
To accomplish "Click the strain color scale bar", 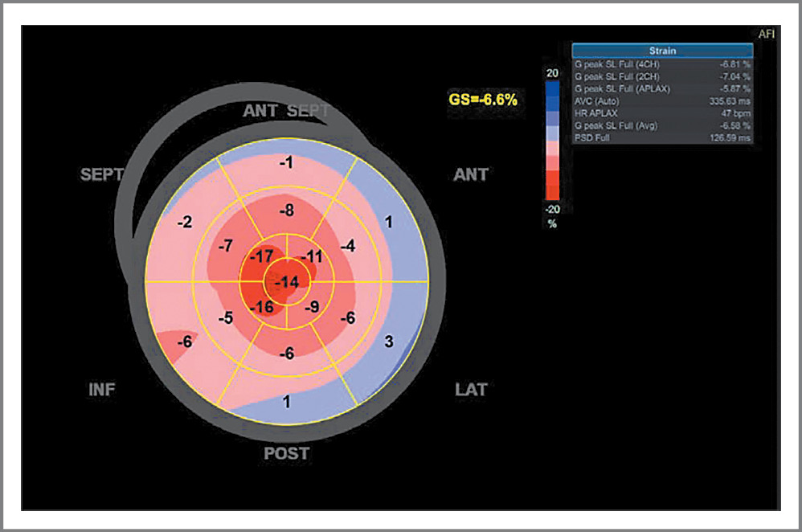I will [552, 141].
